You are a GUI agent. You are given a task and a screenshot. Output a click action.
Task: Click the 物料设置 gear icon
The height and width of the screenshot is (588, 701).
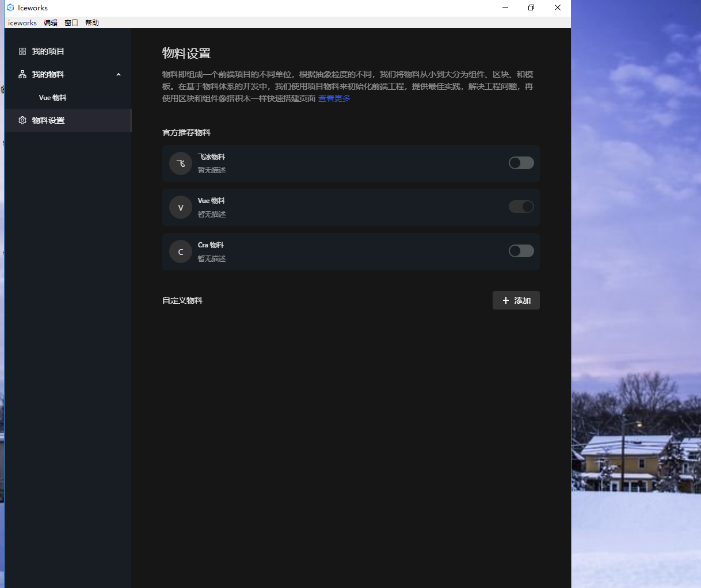22,120
